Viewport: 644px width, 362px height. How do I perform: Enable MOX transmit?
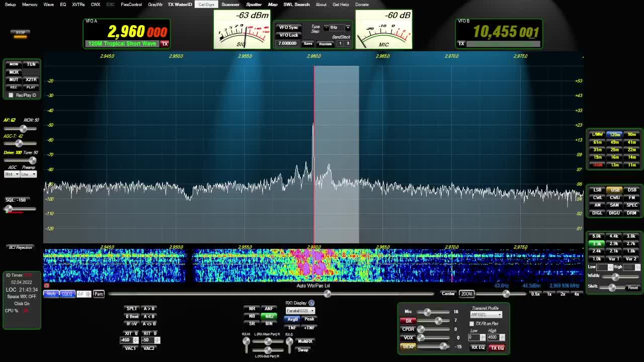pos(14,72)
